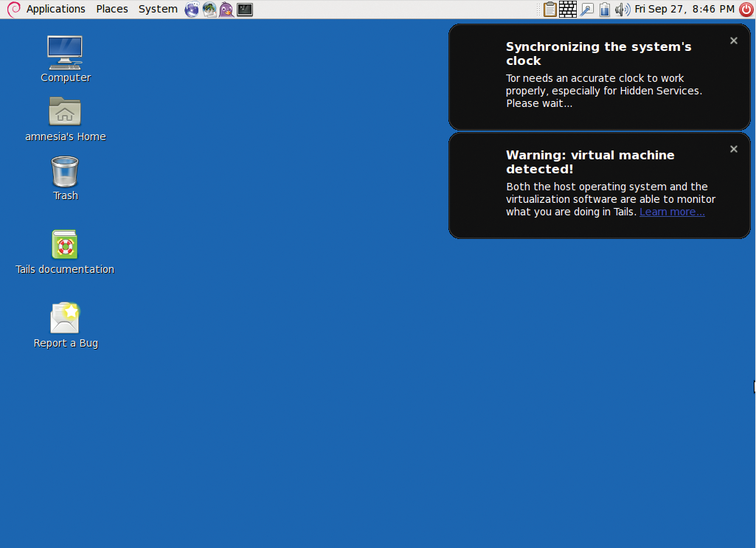756x548 pixels.
Task: Click the red power shutdown button
Action: tap(746, 10)
